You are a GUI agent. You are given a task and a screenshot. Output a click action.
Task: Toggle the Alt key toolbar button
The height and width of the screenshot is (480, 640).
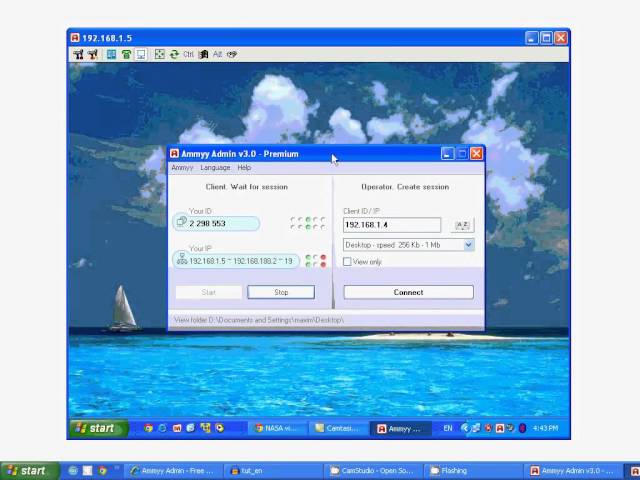pos(217,54)
